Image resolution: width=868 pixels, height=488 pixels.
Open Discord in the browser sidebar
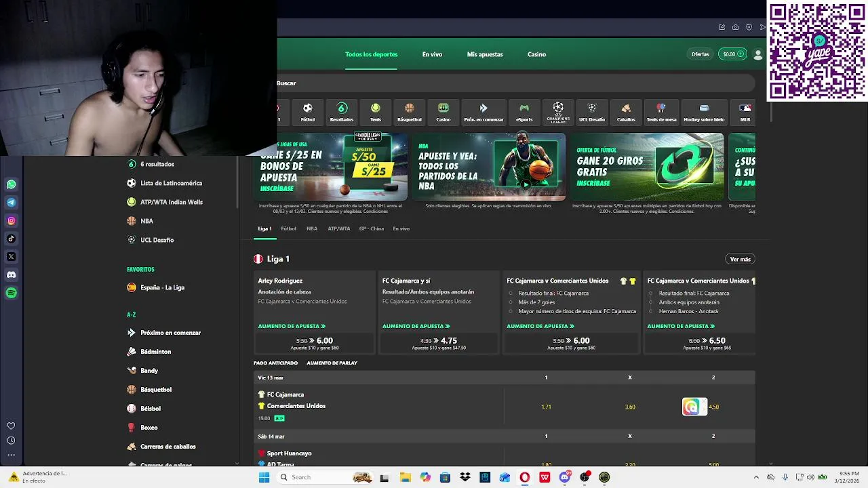tap(12, 274)
